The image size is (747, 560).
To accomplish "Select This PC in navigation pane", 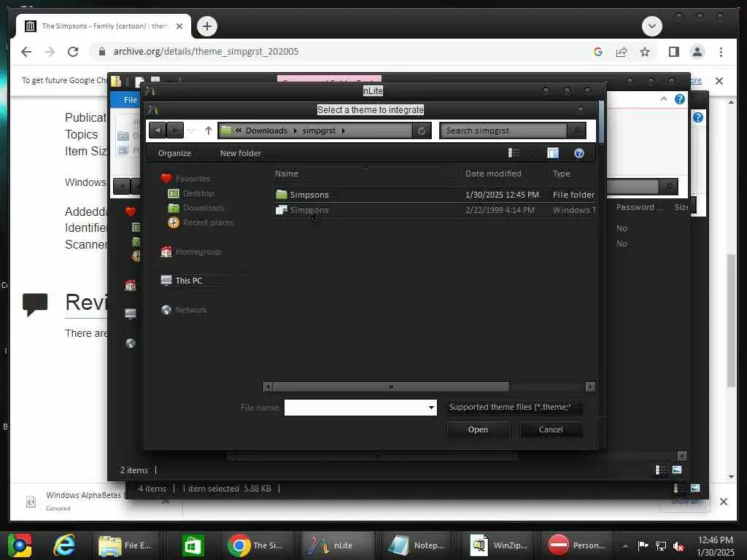I will click(189, 281).
